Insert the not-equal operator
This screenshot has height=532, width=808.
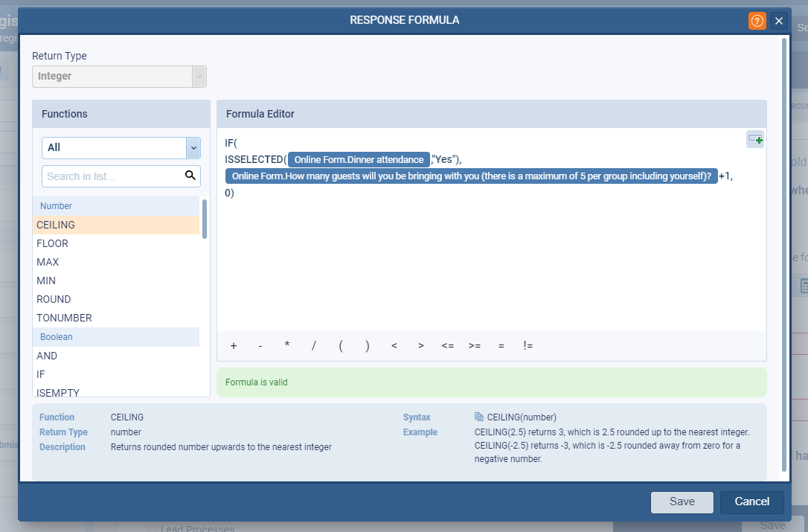(x=528, y=345)
